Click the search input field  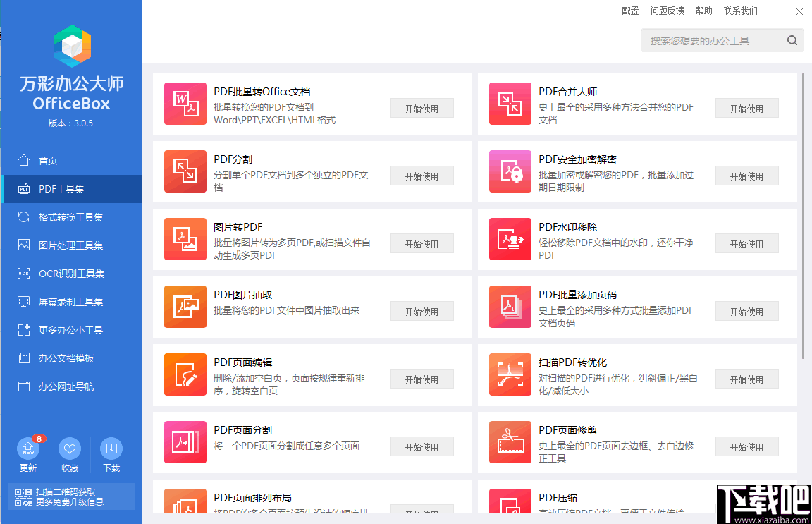tap(705, 40)
